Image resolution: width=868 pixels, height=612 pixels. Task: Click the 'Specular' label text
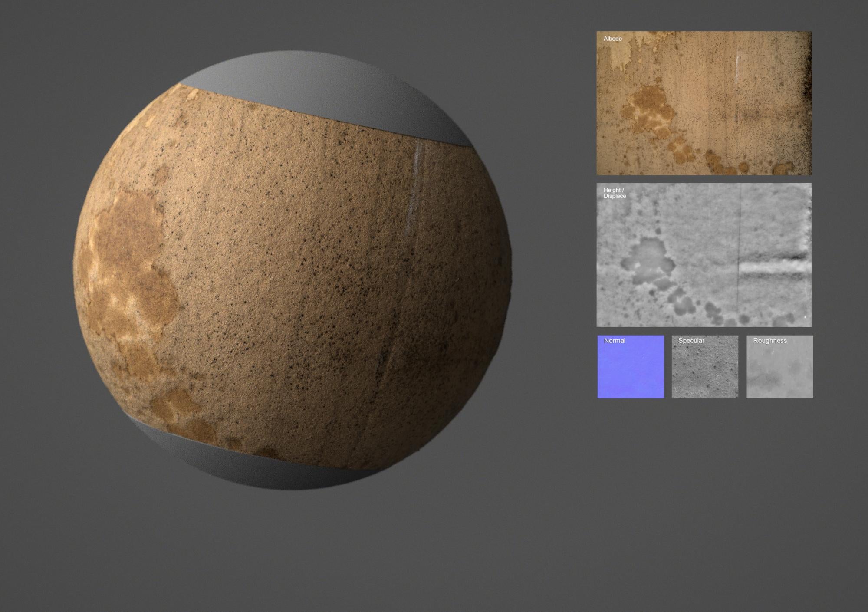point(691,341)
